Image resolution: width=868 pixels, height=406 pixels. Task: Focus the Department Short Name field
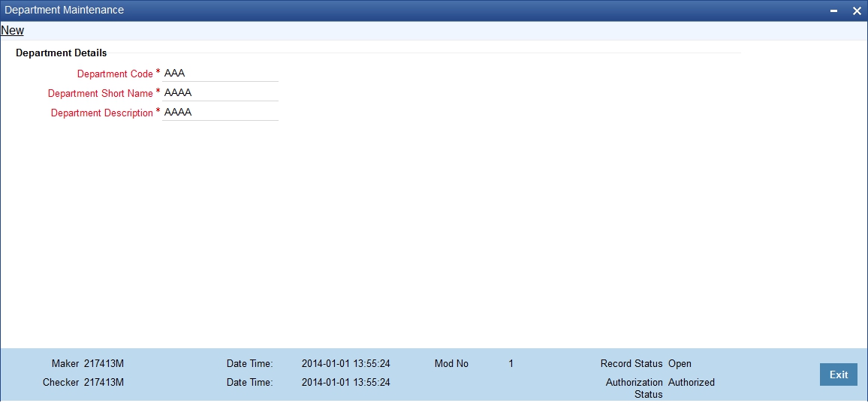220,93
